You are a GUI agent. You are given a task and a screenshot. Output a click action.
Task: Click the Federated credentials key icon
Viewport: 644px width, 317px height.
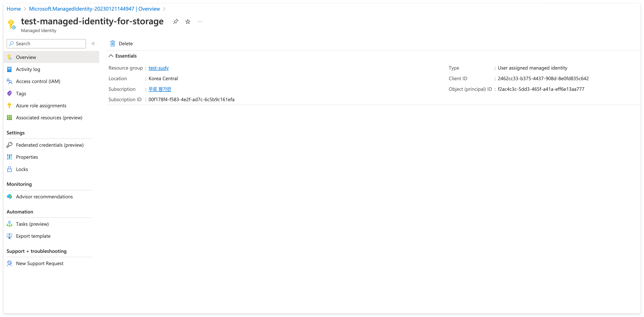(x=9, y=145)
